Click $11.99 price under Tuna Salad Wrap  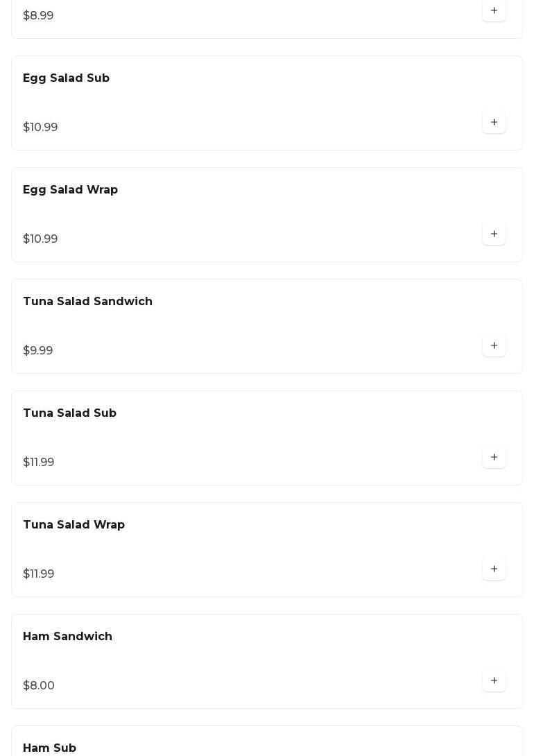[39, 574]
